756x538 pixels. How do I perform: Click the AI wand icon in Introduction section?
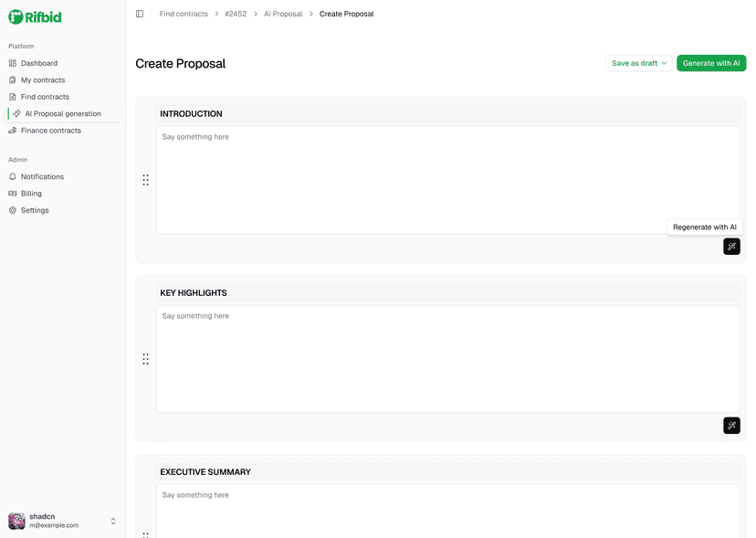(x=730, y=246)
